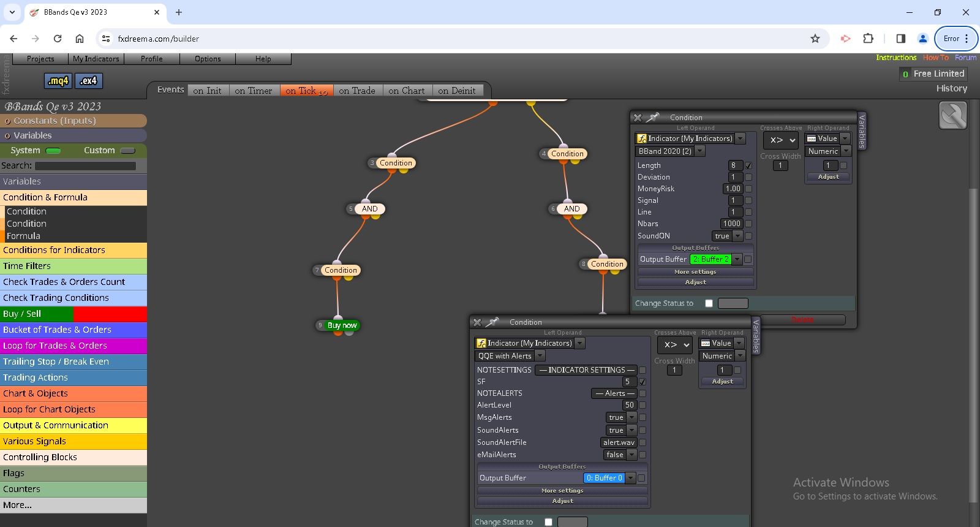The width and height of the screenshot is (980, 527).
Task: Switch to the on Timer events tab
Action: (x=253, y=91)
